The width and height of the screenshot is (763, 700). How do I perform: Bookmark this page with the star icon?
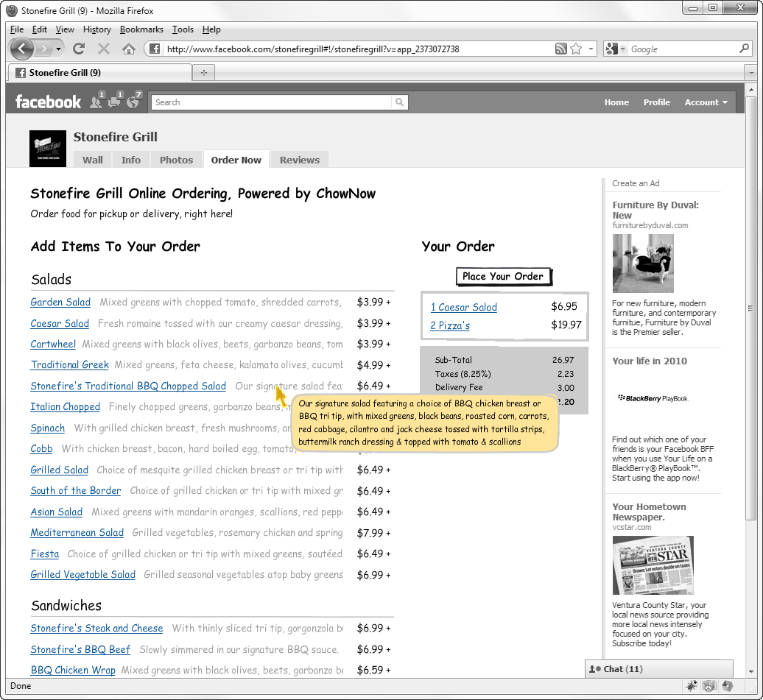click(x=575, y=49)
